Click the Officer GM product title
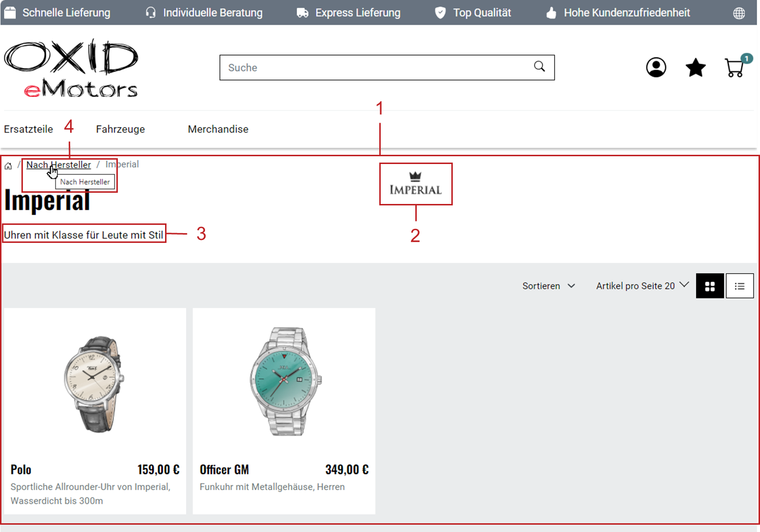Image resolution: width=760 pixels, height=532 pixels. pyautogui.click(x=224, y=469)
